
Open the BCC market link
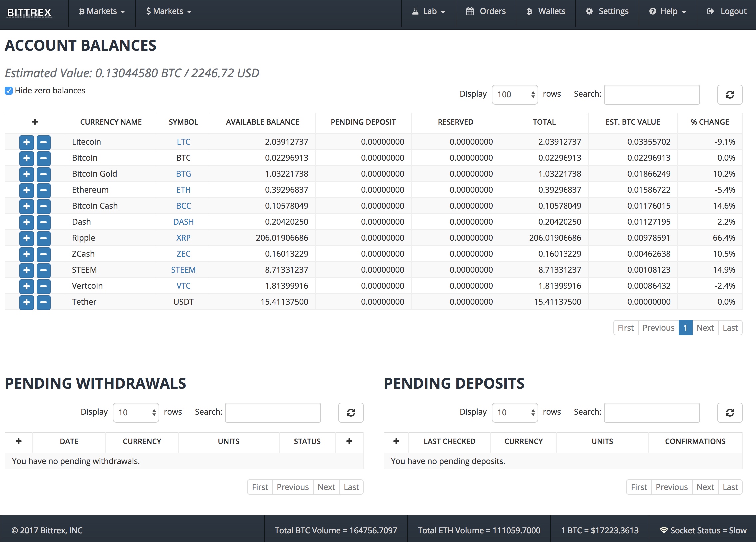pyautogui.click(x=183, y=206)
